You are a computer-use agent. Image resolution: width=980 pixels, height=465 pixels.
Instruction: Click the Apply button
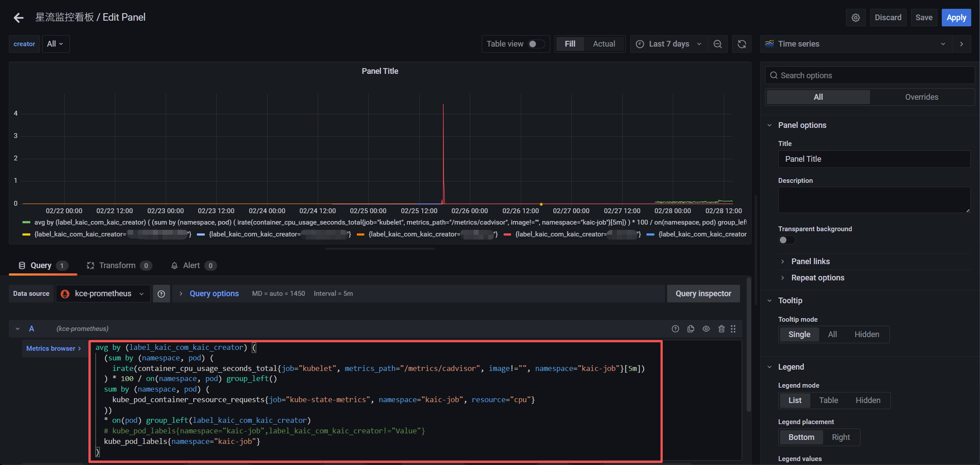[x=956, y=18]
